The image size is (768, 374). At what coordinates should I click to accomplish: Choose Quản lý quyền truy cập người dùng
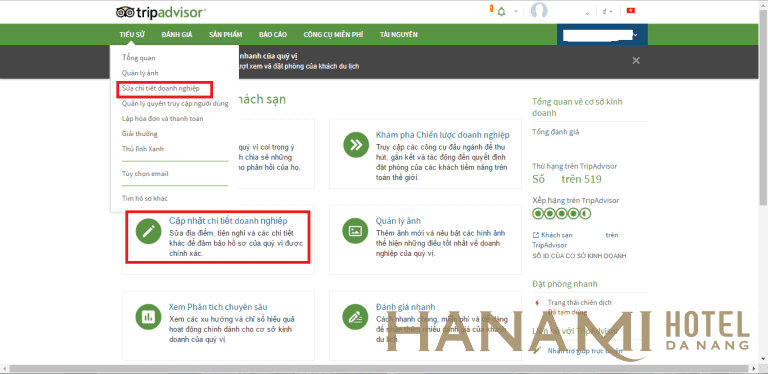coord(175,103)
